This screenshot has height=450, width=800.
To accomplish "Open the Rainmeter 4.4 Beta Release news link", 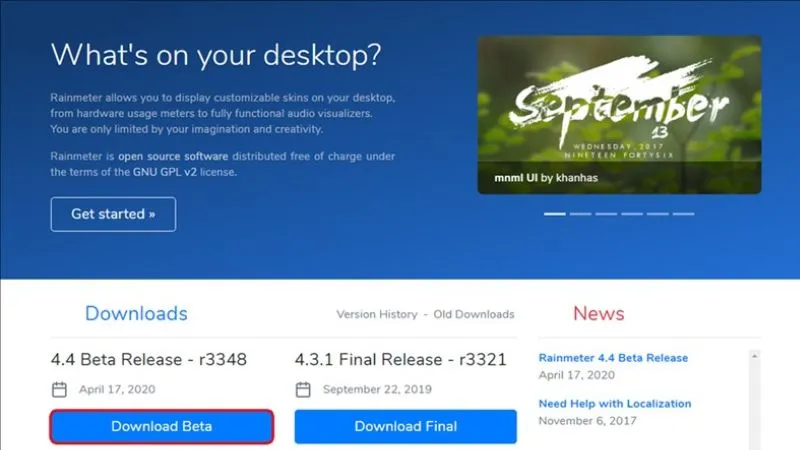I will [613, 358].
